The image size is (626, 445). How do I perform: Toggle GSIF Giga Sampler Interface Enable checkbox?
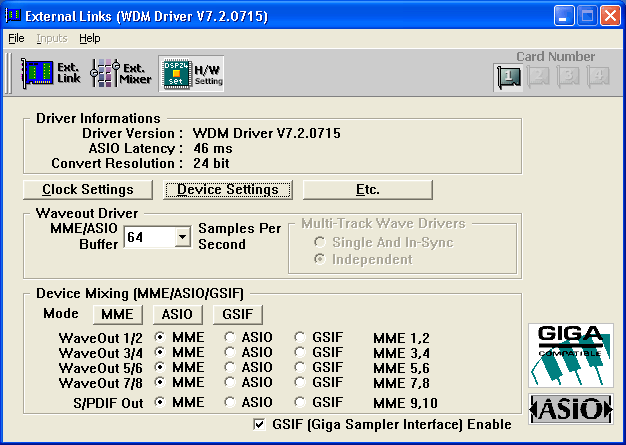coord(260,424)
